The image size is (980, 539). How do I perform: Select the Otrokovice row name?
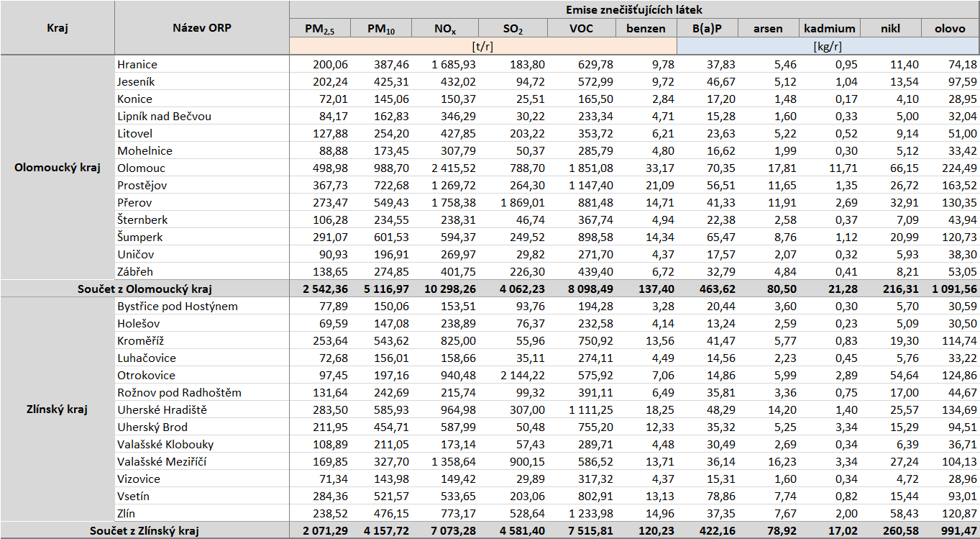tap(147, 375)
